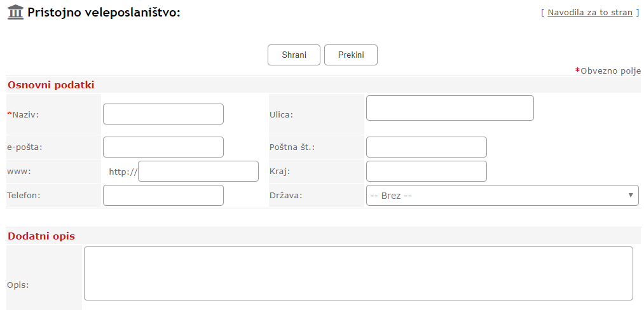Focus the Naziv input field

(163, 114)
